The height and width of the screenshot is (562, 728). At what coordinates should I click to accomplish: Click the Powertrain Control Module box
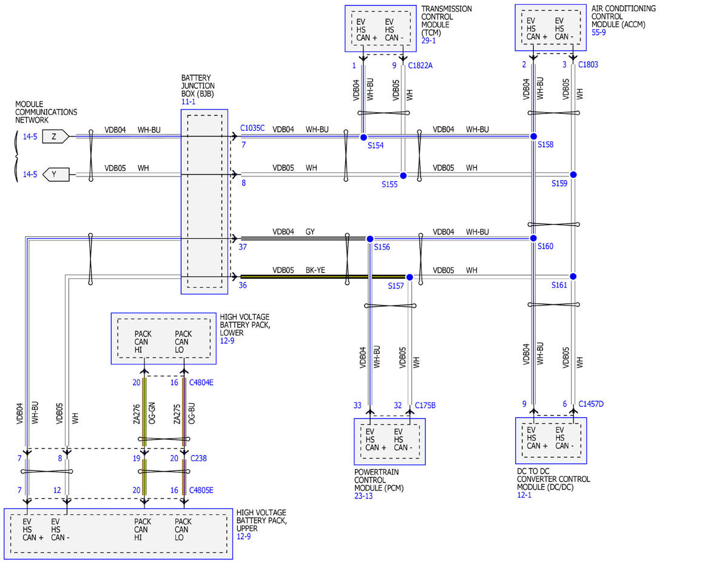(x=389, y=441)
